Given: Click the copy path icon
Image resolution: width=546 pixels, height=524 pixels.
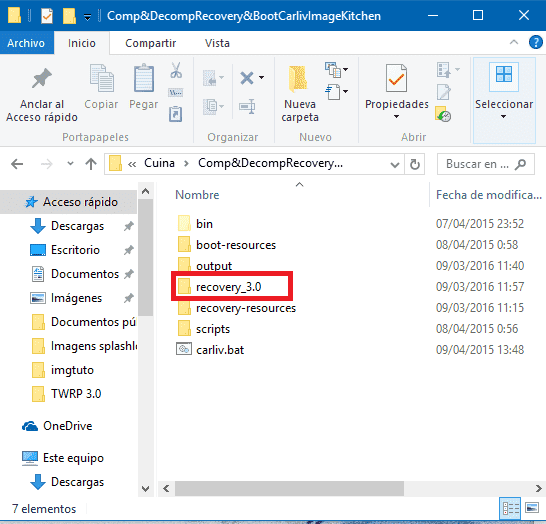Looking at the screenshot, I should click(176, 93).
